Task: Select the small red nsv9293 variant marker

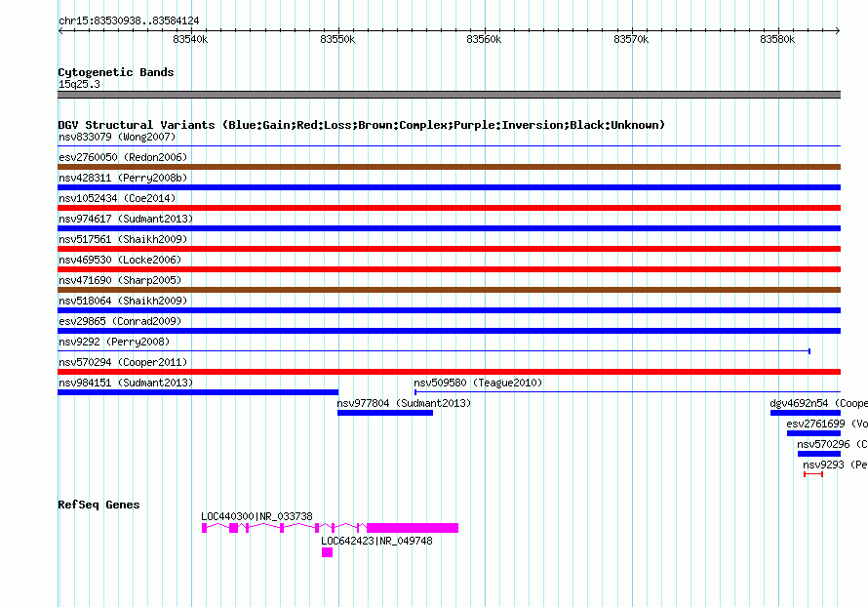Action: [x=813, y=474]
